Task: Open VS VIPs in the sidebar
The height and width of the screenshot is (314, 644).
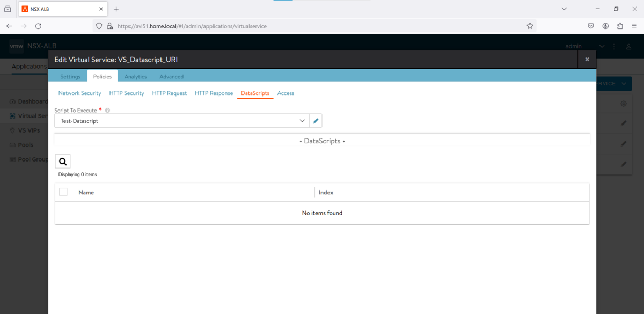Action: pos(26,130)
